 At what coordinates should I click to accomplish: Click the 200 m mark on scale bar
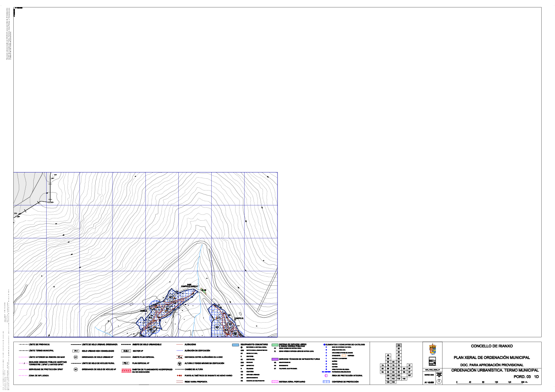523,382
